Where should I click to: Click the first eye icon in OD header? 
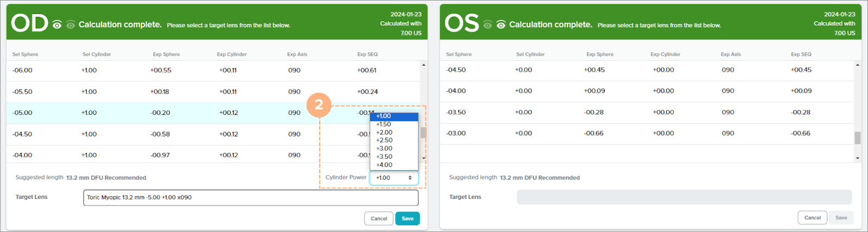tap(57, 25)
